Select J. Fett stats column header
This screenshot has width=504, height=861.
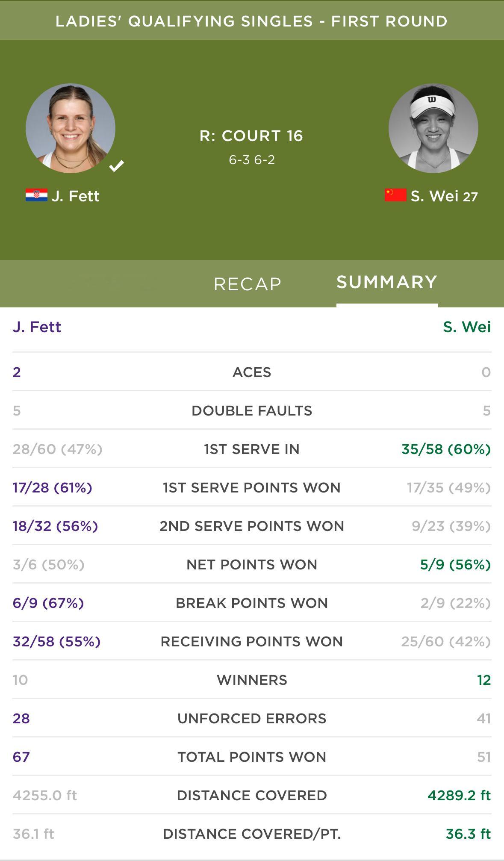tap(37, 327)
